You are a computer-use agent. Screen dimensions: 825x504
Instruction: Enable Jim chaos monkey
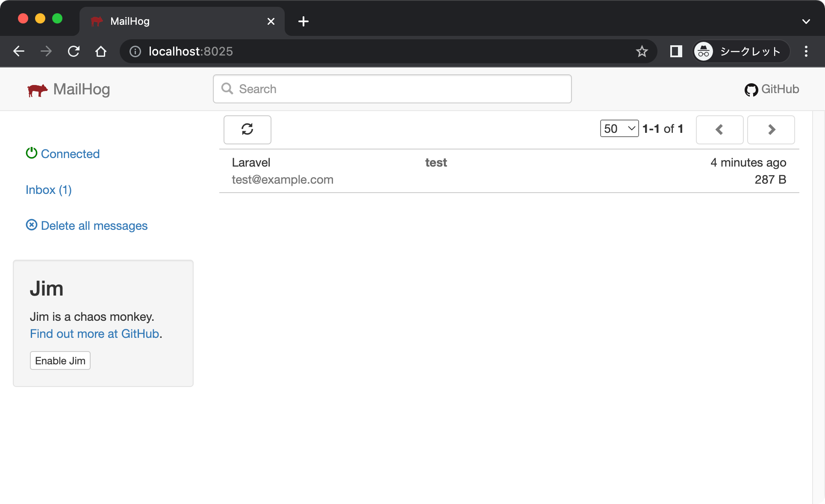click(x=60, y=360)
